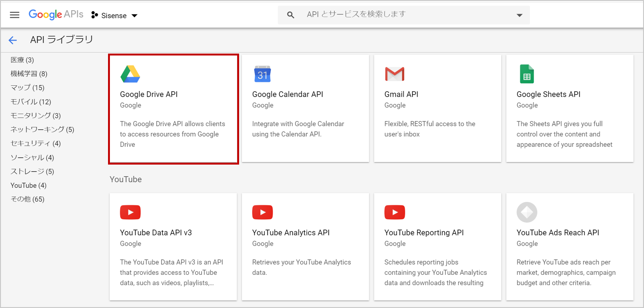Go back using the blue arrow
This screenshot has height=308, width=644.
(13, 40)
